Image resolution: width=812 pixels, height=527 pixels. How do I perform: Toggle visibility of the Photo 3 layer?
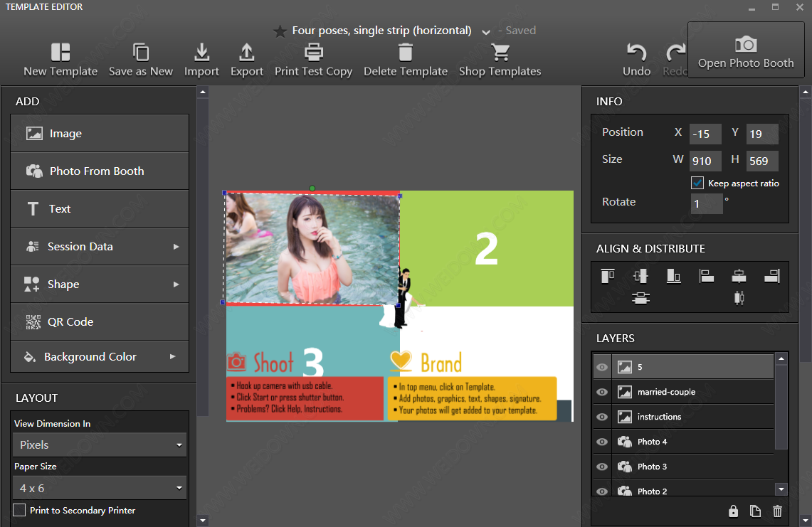point(602,467)
